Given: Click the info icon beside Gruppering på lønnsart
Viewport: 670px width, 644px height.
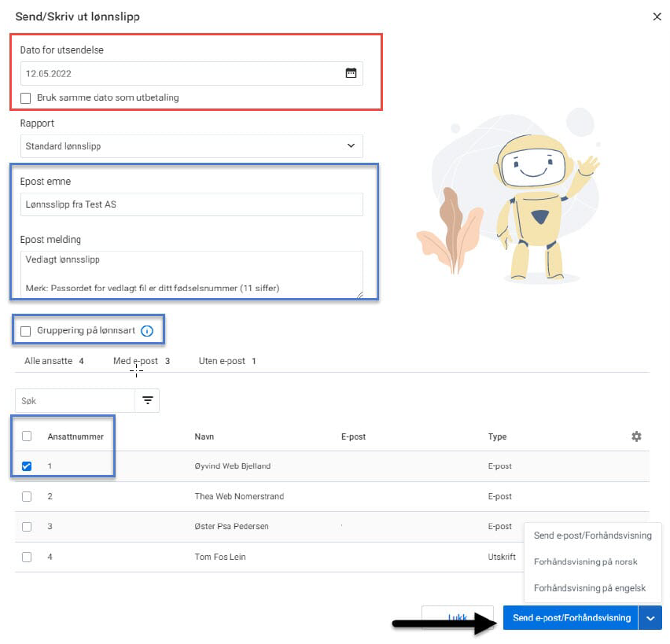Looking at the screenshot, I should [x=146, y=331].
